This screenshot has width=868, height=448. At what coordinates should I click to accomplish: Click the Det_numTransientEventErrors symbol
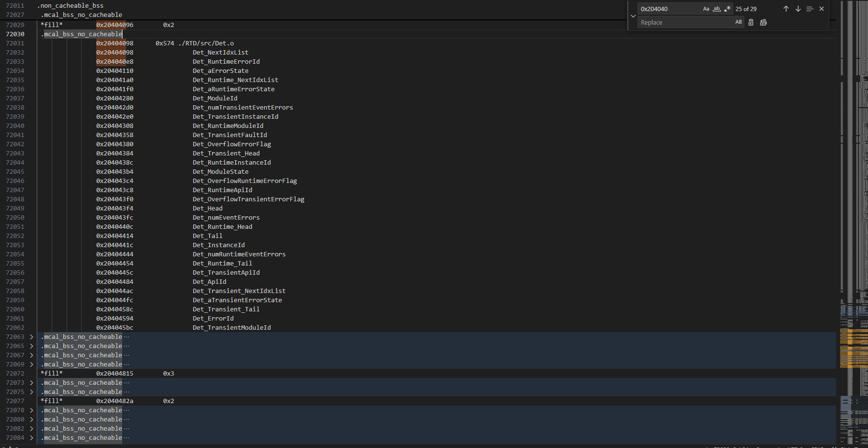point(243,108)
